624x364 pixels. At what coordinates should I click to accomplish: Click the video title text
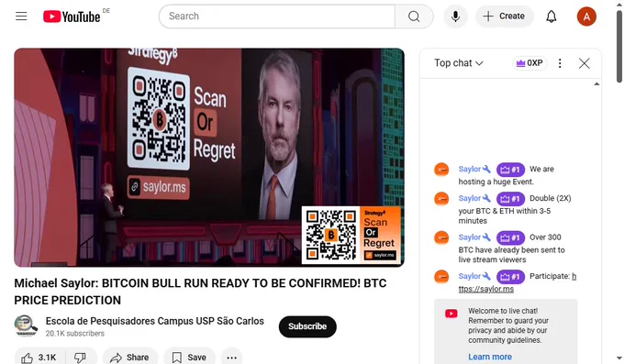point(200,292)
